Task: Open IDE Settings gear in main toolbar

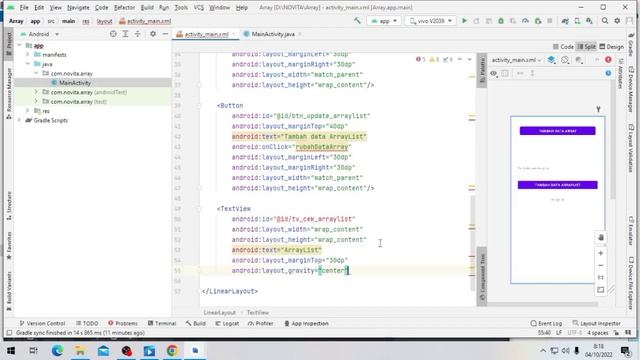Action: [x=617, y=21]
